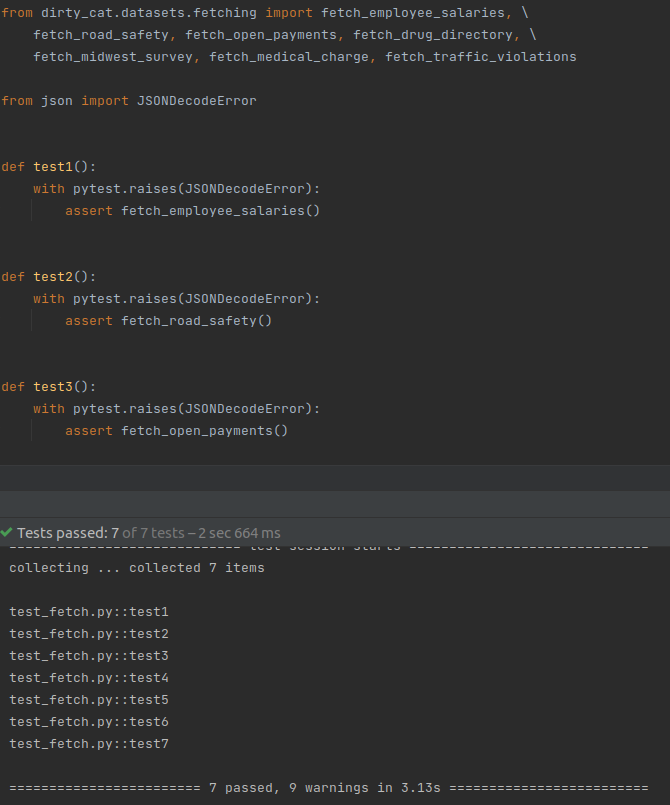Click 'assert fetch_open_payments()' code line
Image resolution: width=670 pixels, height=805 pixels.
177,431
